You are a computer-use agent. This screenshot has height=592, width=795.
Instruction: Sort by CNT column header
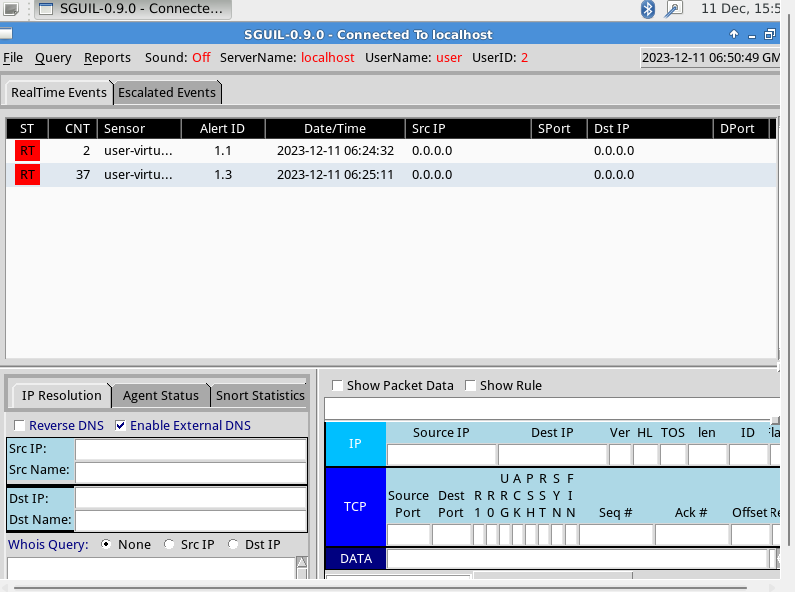click(74, 129)
